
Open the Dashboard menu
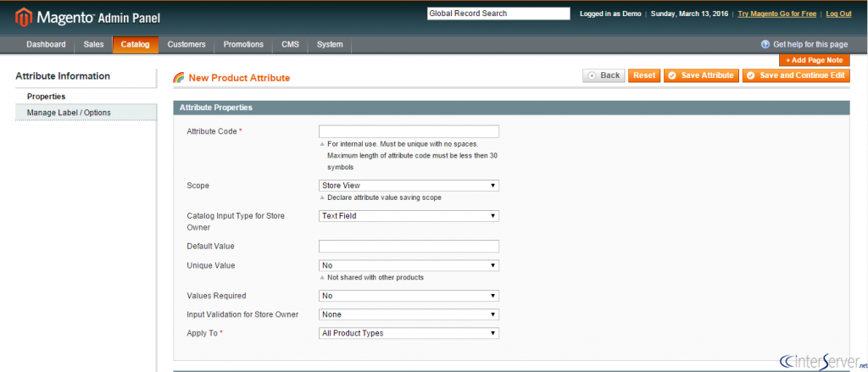click(46, 45)
